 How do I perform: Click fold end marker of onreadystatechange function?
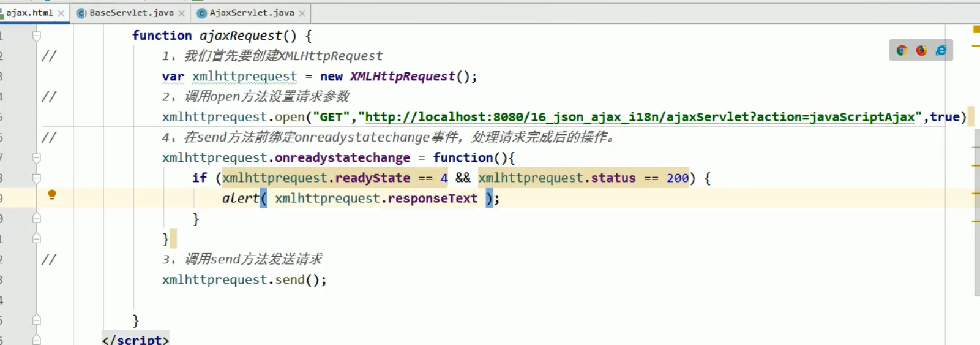click(37, 238)
